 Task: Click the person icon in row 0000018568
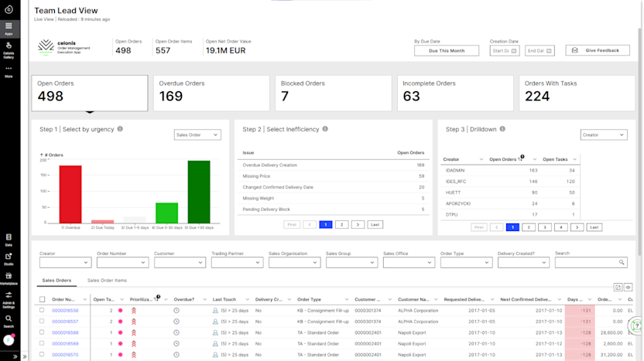pyautogui.click(x=215, y=332)
